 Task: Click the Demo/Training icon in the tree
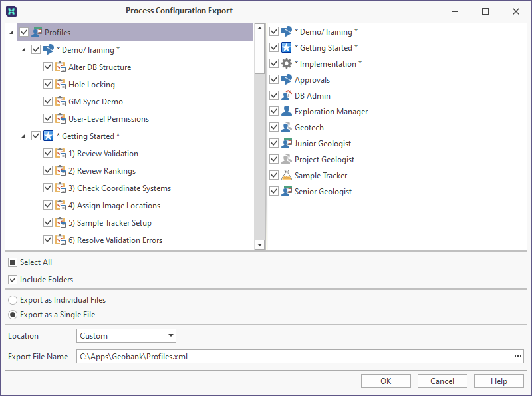pyautogui.click(x=49, y=50)
